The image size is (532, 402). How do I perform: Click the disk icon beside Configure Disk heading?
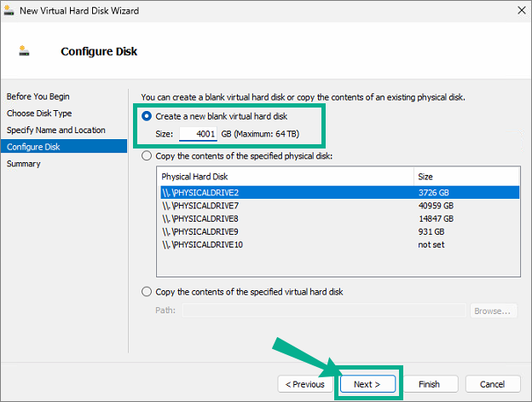click(24, 51)
